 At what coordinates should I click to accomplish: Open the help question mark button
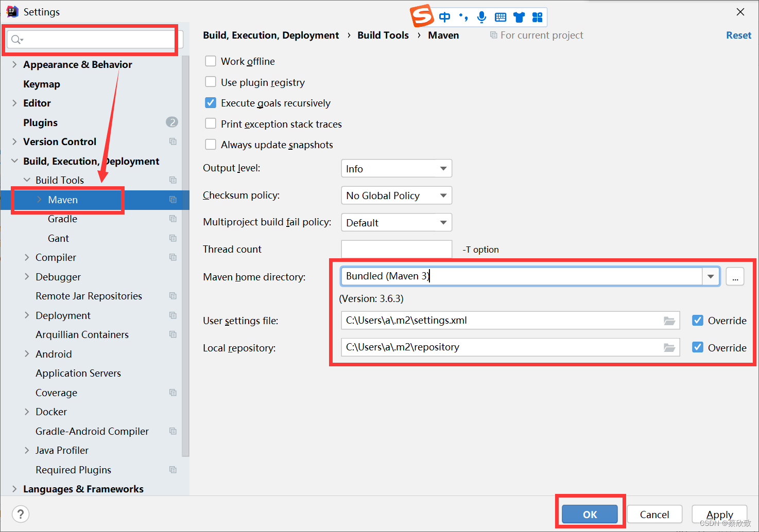click(x=21, y=514)
